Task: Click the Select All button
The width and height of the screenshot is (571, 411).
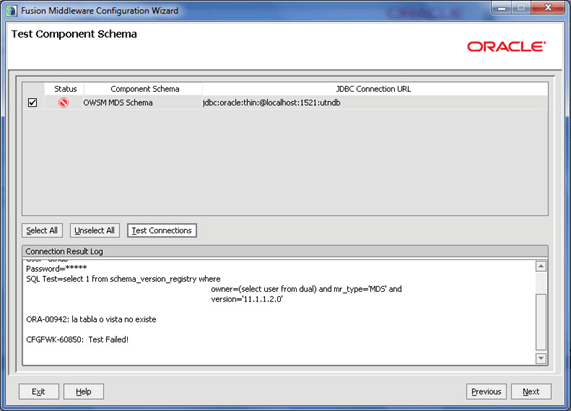Action: click(x=42, y=230)
